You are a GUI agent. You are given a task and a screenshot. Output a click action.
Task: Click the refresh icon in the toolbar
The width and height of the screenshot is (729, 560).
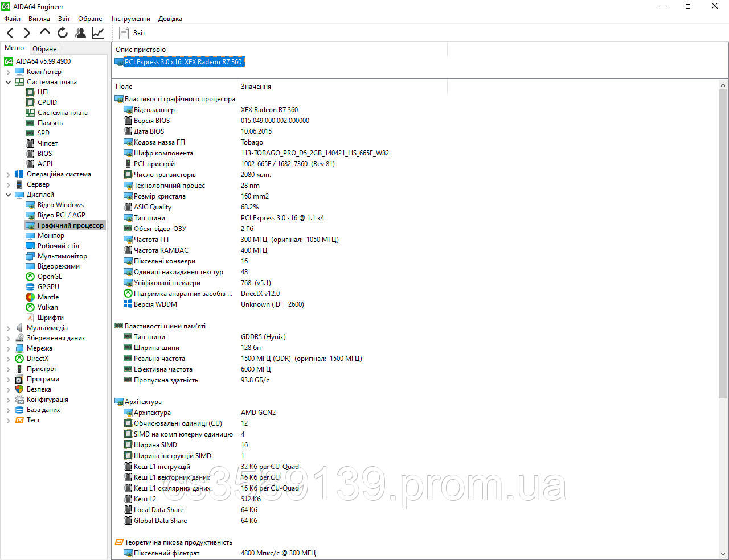click(63, 32)
